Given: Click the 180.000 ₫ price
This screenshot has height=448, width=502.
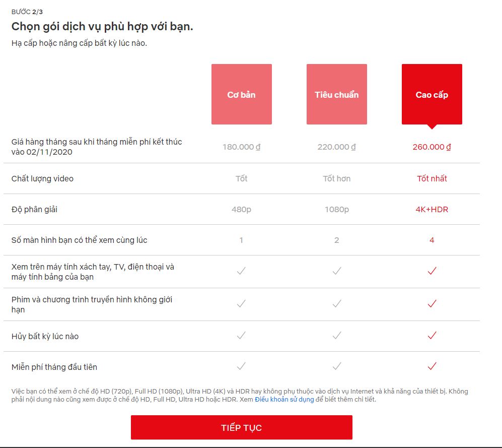Looking at the screenshot, I should (241, 147).
